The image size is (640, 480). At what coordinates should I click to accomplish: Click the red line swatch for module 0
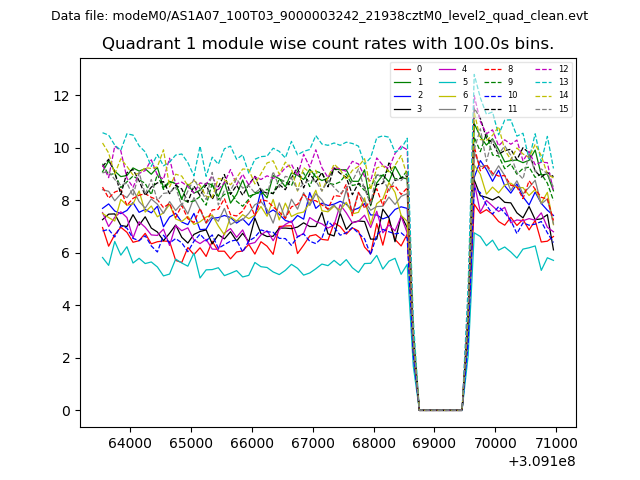pyautogui.click(x=402, y=69)
